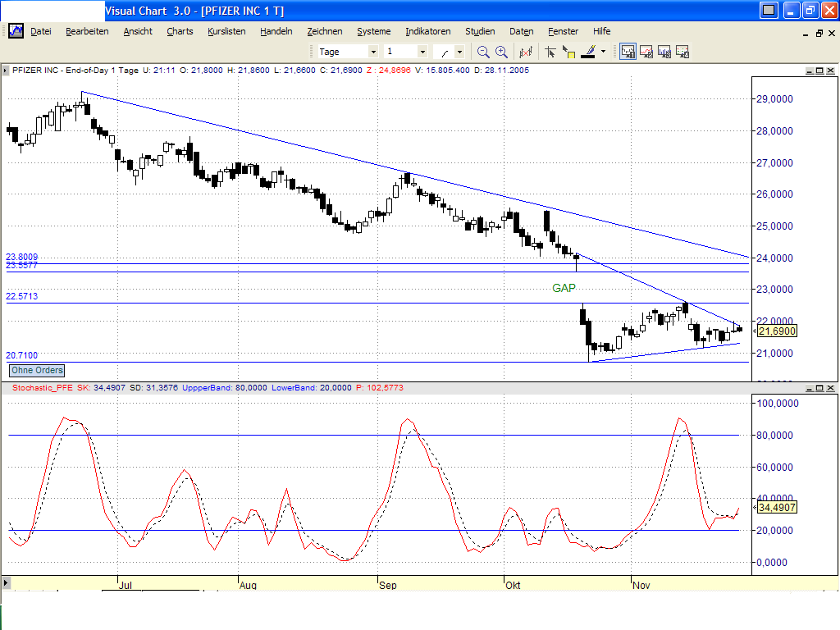840x630 pixels.
Task: Open the chart line style dropdown
Action: [x=459, y=52]
